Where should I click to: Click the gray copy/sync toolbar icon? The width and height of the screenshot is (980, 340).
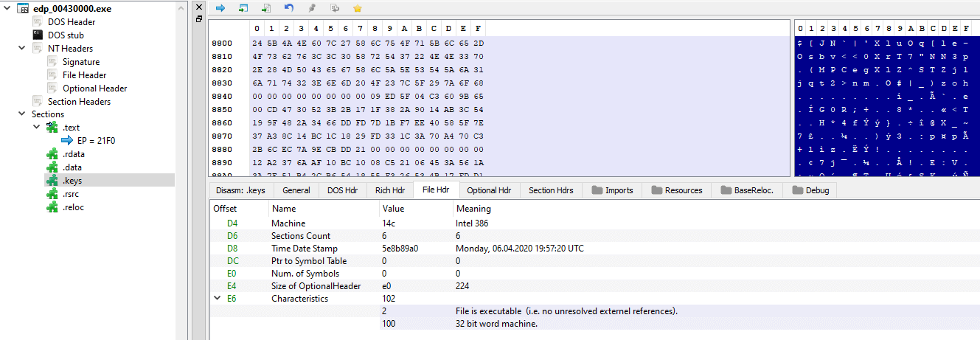coord(335,8)
